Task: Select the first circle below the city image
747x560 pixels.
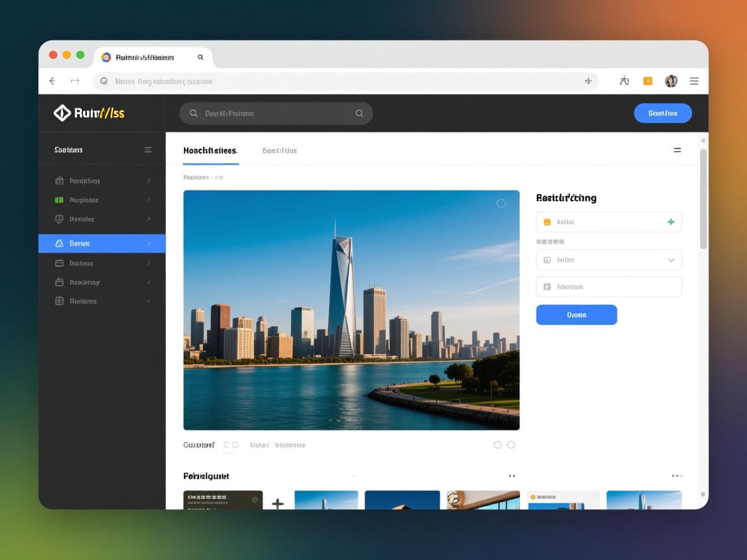Action: (497, 445)
